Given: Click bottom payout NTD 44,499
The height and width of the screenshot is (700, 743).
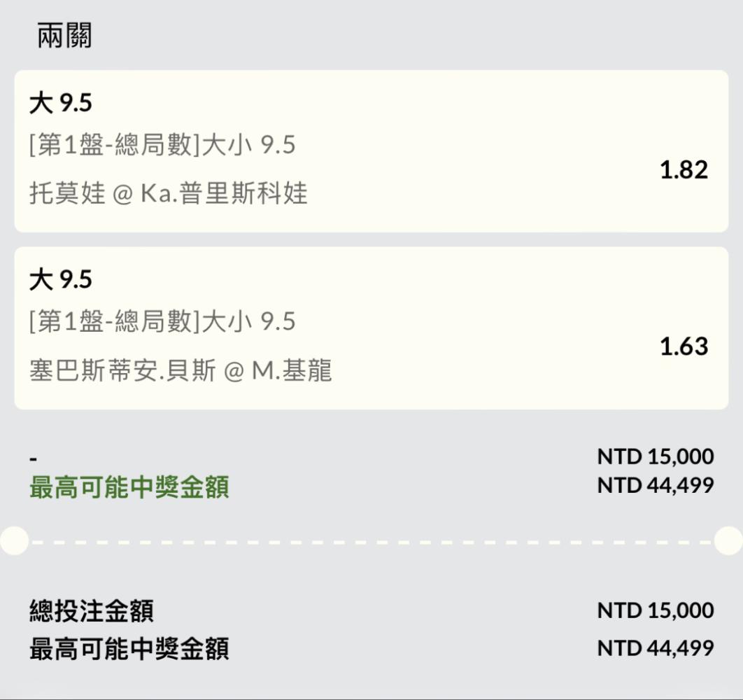Looking at the screenshot, I should click(x=656, y=648).
